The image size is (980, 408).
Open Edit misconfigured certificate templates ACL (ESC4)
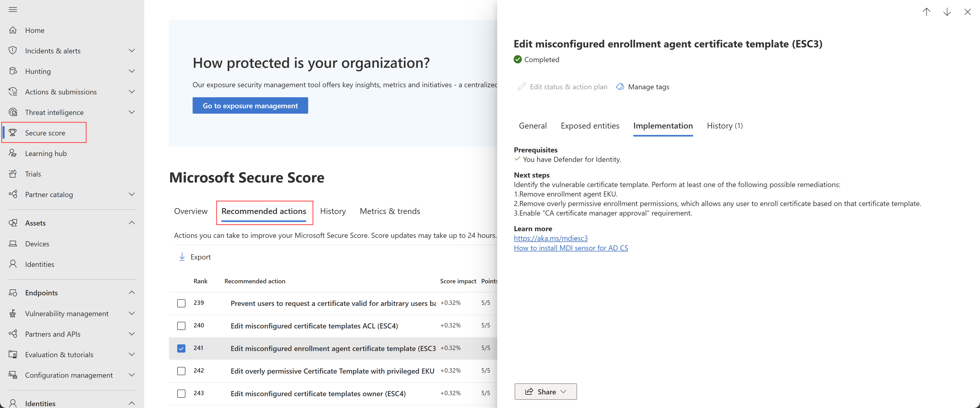[x=314, y=326]
